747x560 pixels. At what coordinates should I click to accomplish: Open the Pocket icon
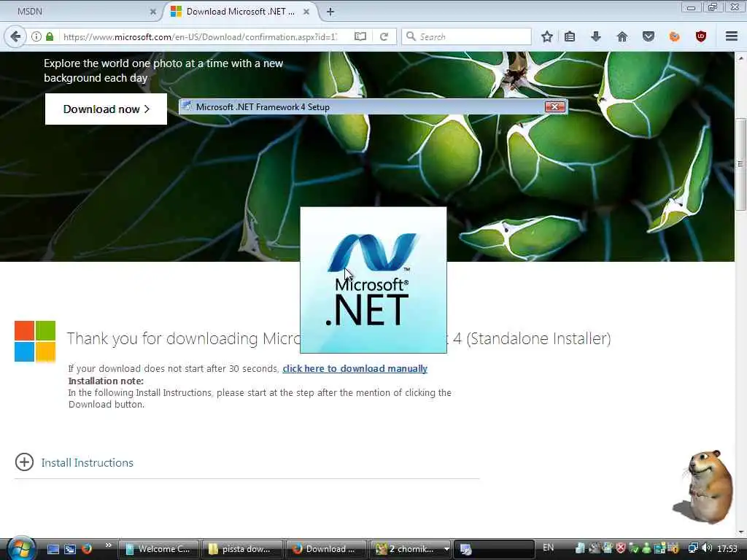pos(649,36)
